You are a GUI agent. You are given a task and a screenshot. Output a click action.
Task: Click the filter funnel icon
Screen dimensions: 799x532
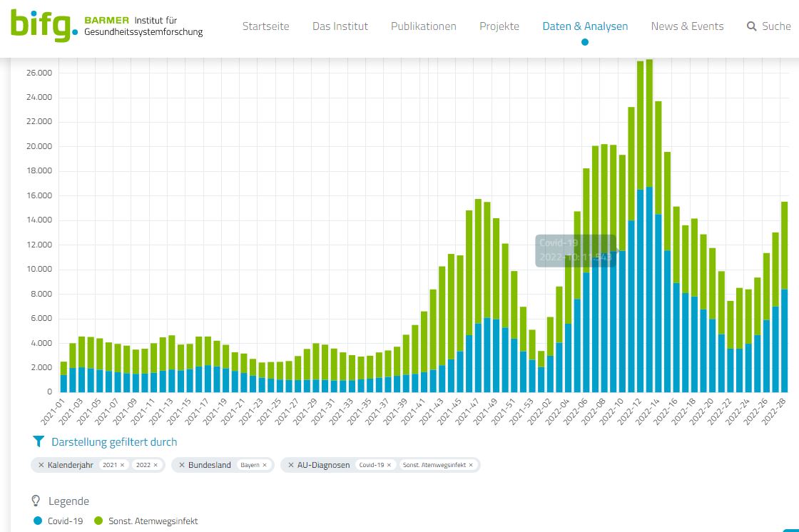[x=39, y=442]
